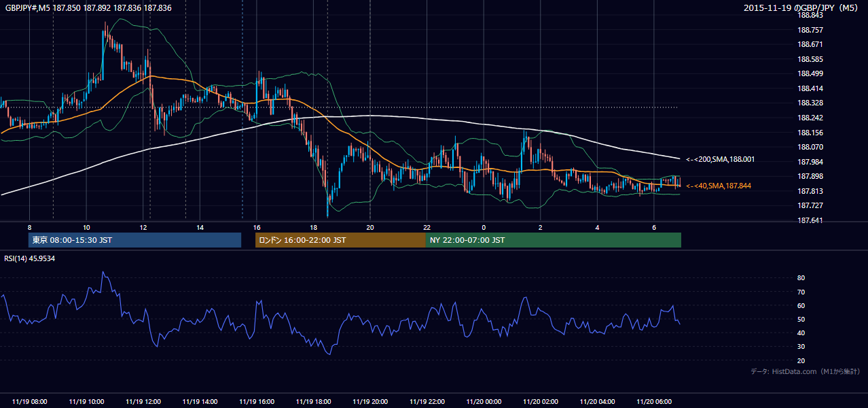
Task: Click price axis value 188.070
Action: pyautogui.click(x=810, y=147)
